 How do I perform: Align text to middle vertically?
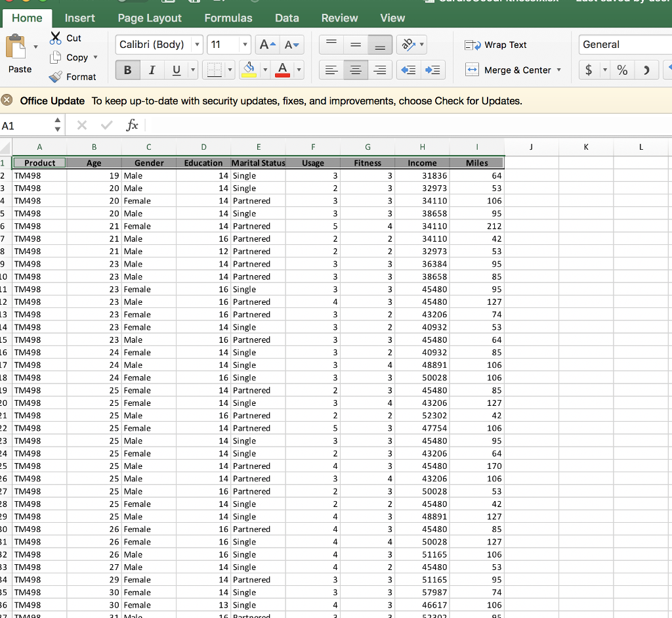point(356,45)
